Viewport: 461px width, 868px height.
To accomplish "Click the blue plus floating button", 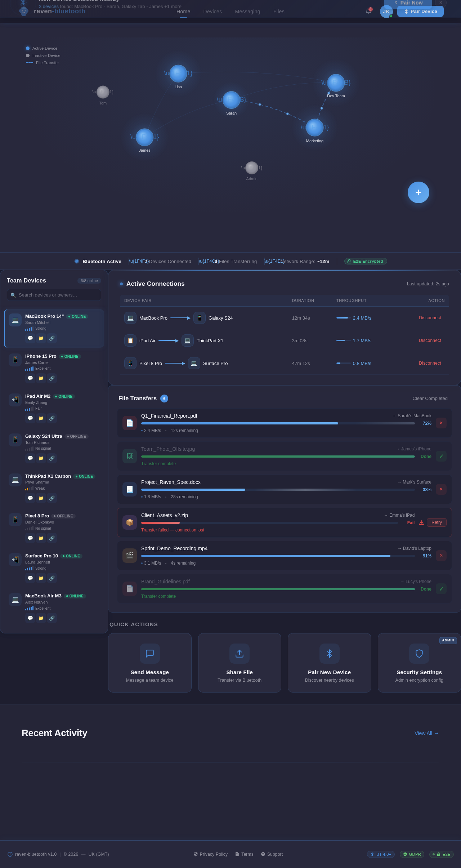I will pyautogui.click(x=418, y=192).
